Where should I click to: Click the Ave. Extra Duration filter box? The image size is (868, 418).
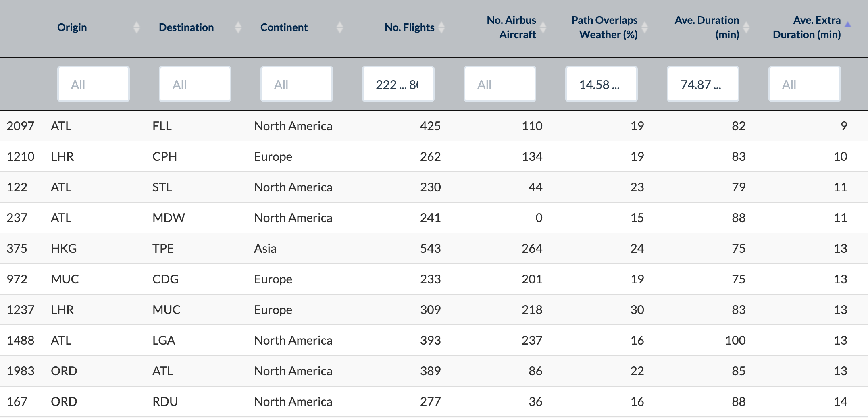coord(805,84)
